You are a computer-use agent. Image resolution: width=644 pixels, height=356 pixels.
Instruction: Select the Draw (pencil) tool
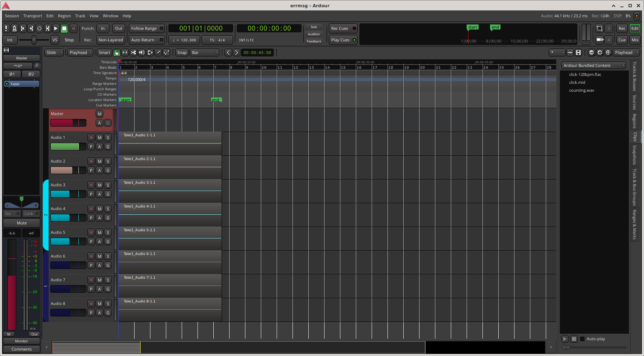(x=158, y=53)
